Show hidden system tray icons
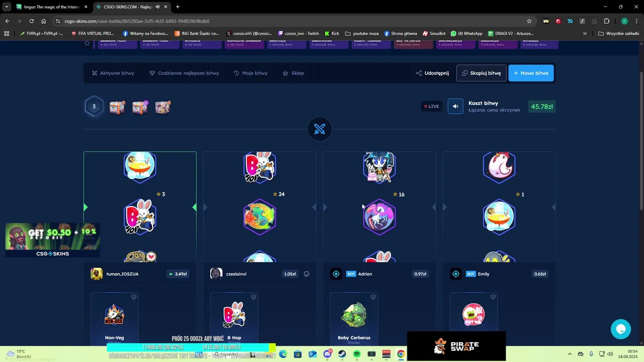This screenshot has width=644, height=362. tap(570, 354)
